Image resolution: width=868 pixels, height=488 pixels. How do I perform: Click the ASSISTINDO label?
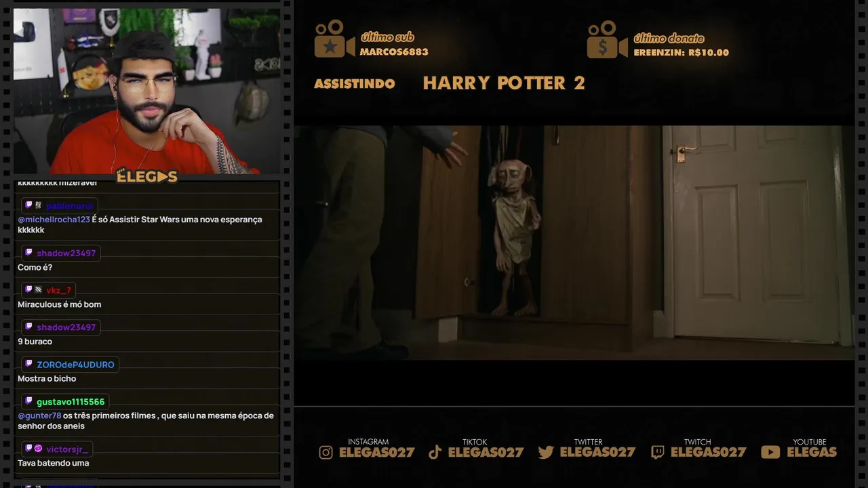(x=355, y=84)
